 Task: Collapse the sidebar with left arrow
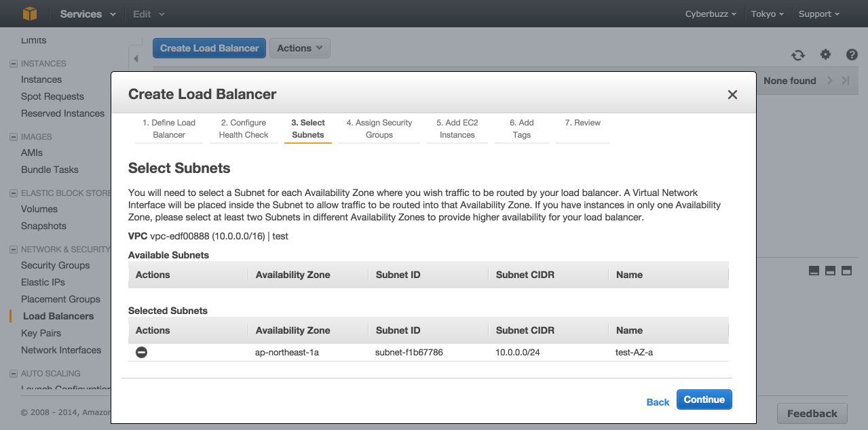(136, 59)
